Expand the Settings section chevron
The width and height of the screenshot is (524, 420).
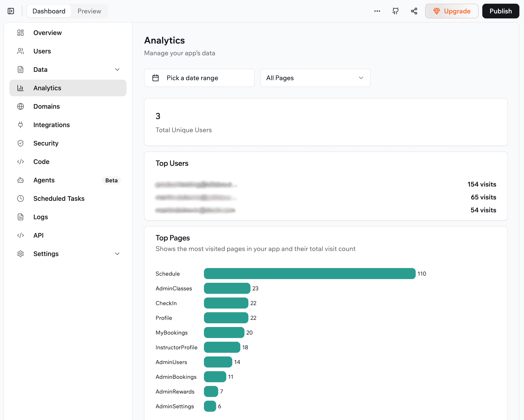pos(117,254)
